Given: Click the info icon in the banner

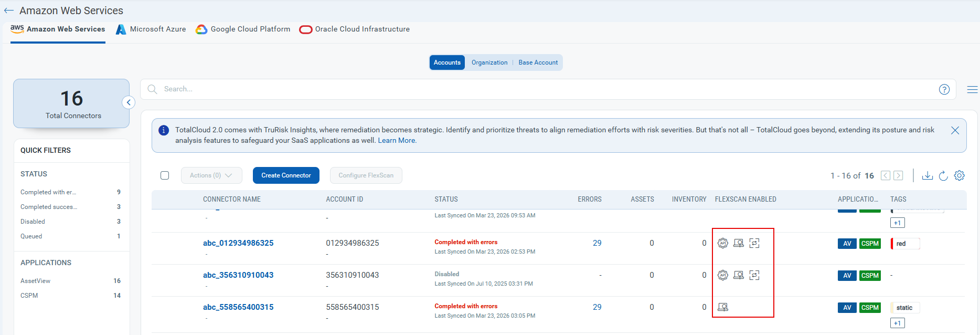Looking at the screenshot, I should (164, 130).
